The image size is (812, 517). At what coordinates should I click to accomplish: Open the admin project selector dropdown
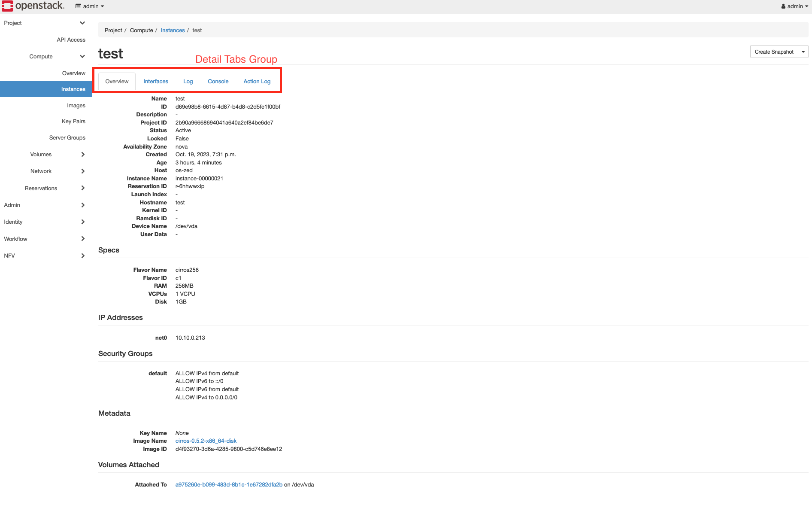pyautogui.click(x=90, y=6)
